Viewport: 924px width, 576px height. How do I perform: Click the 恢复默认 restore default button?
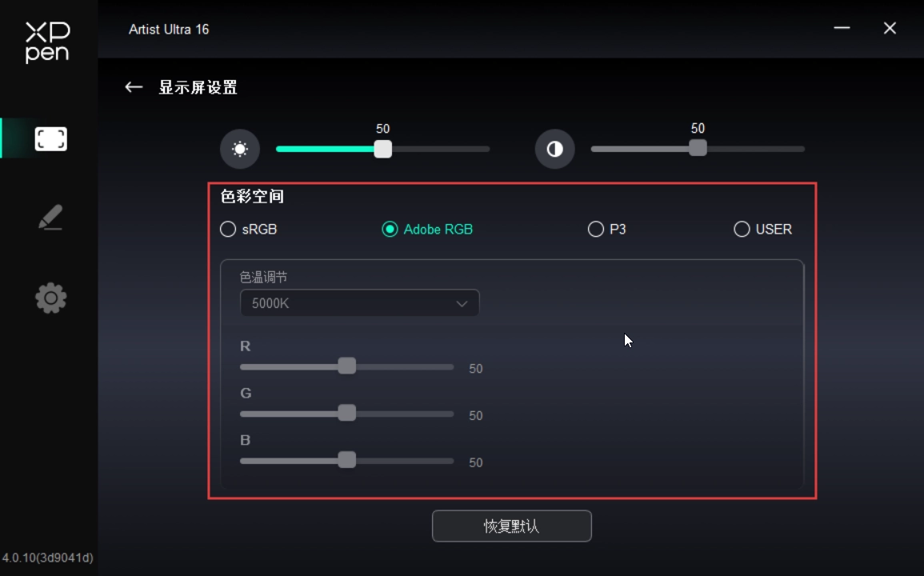pyautogui.click(x=511, y=526)
